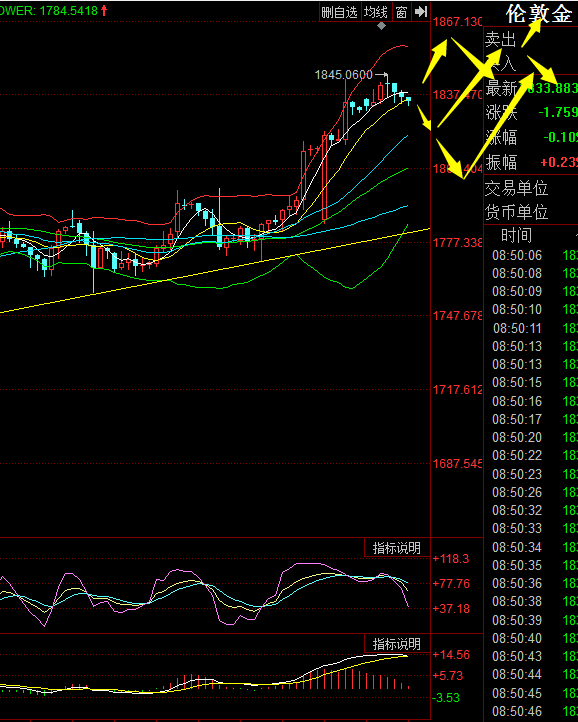Image resolution: width=578 pixels, height=722 pixels.
Task: Select the 伦敦金 instrument title
Action: point(539,14)
